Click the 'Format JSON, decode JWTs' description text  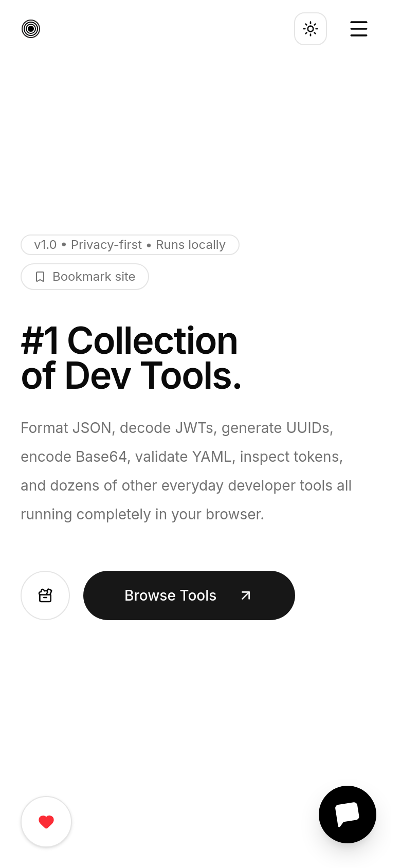click(186, 471)
